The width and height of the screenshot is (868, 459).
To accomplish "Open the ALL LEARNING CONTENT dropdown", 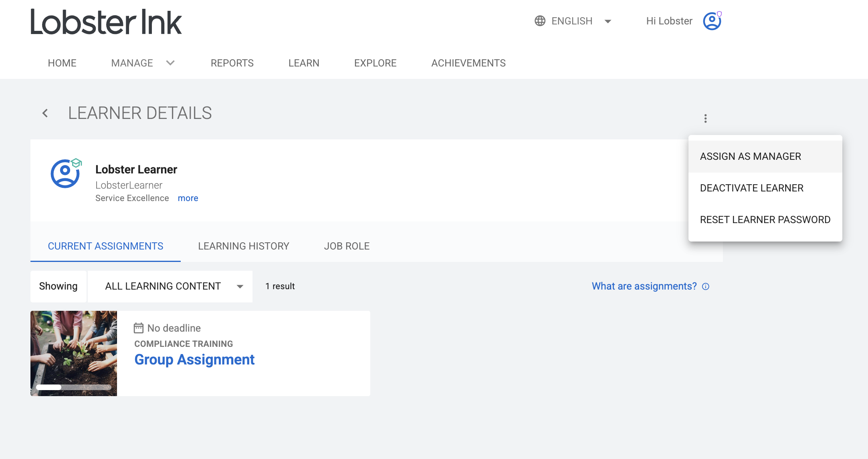I will click(170, 286).
